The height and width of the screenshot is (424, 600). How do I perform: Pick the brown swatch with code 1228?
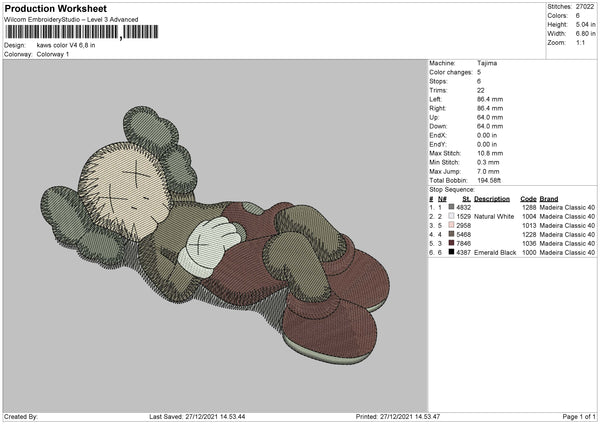pyautogui.click(x=452, y=234)
